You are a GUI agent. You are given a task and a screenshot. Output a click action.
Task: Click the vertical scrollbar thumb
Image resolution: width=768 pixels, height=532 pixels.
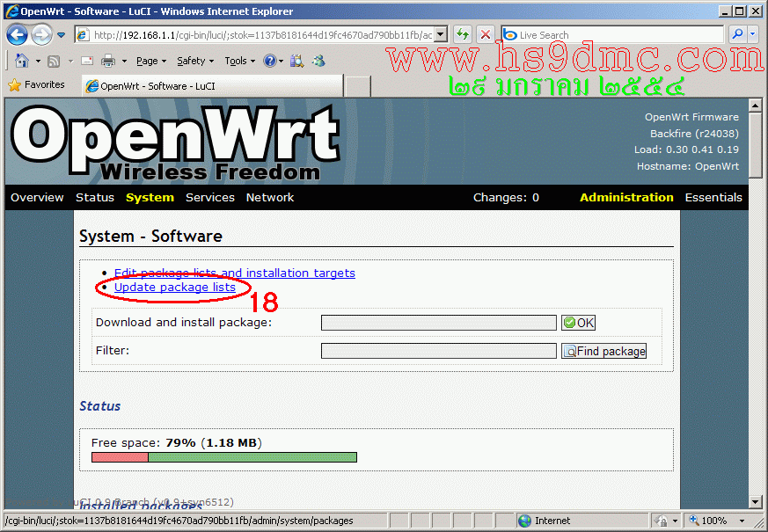point(756,145)
